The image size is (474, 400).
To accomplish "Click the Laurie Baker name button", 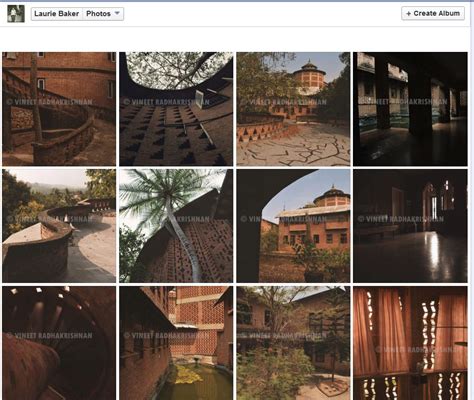I will point(57,14).
